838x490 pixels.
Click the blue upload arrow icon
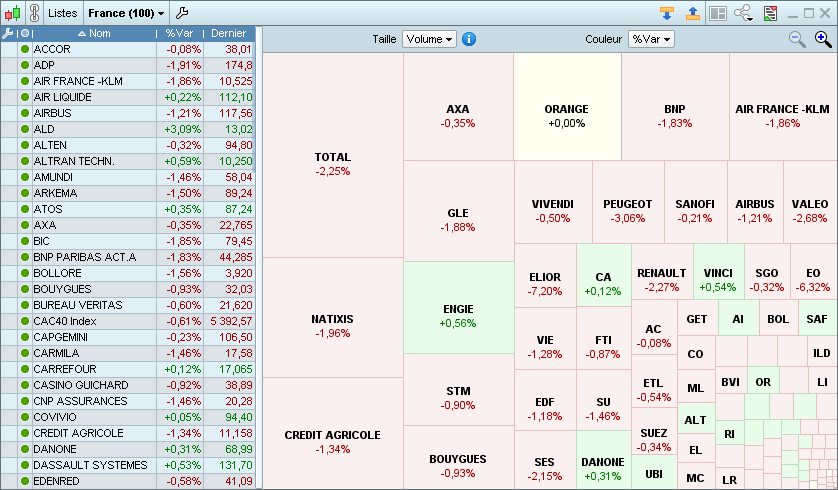pyautogui.click(x=693, y=13)
